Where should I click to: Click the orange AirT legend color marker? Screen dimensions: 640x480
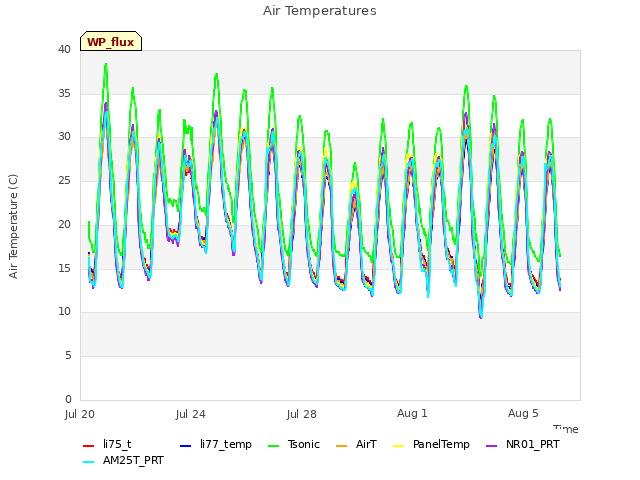pyautogui.click(x=341, y=446)
